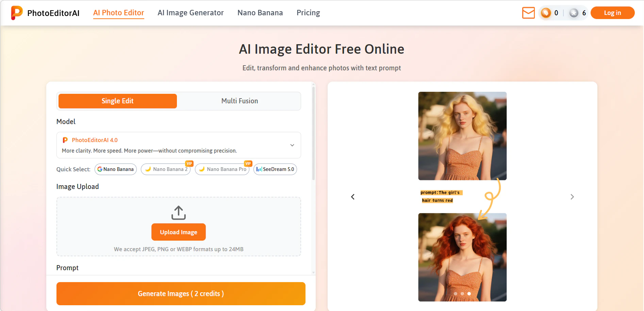Expand the PhotoEditorAI 4.0 model dropdown

[292, 145]
